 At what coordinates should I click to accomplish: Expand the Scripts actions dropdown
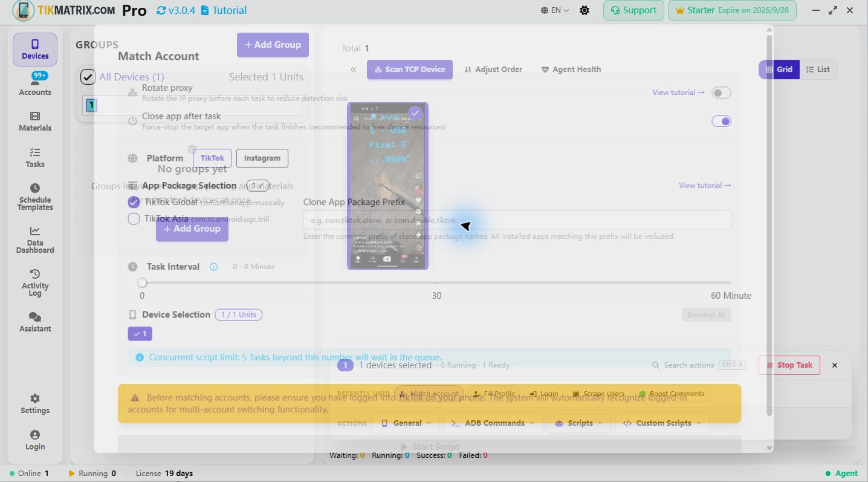(578, 423)
